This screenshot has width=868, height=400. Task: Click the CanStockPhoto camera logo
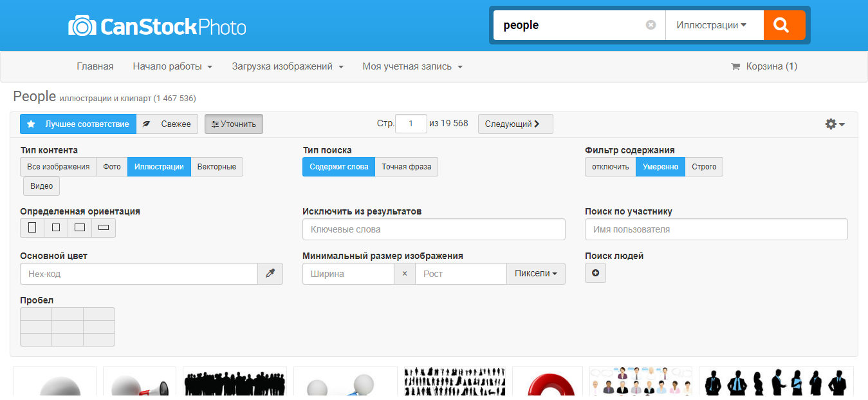click(x=157, y=26)
